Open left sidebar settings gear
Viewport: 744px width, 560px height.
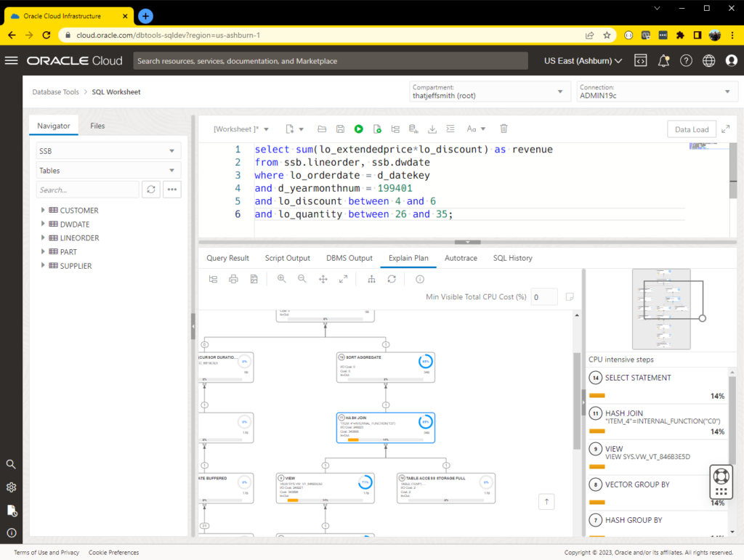(x=12, y=487)
